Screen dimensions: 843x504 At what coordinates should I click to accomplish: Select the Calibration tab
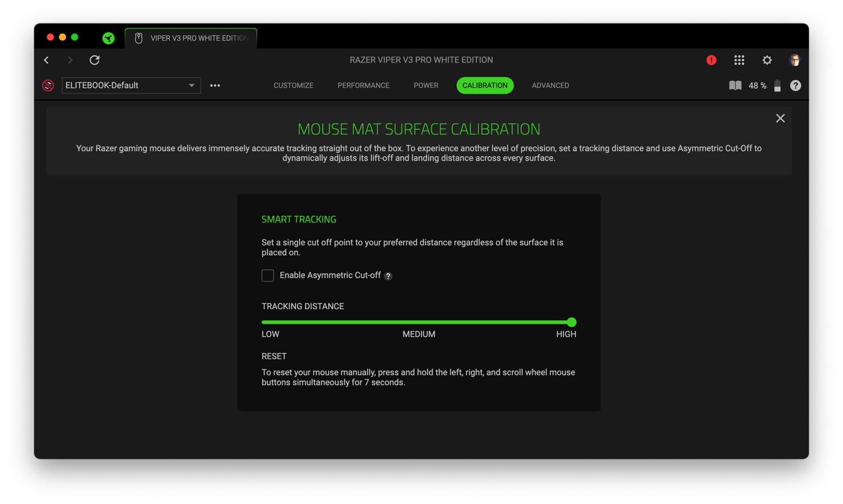click(x=485, y=85)
